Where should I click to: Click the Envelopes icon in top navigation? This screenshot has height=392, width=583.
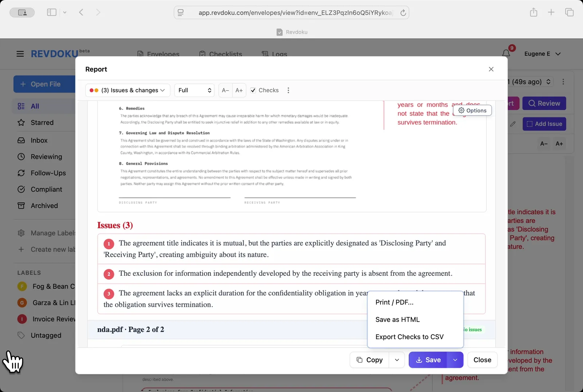140,54
